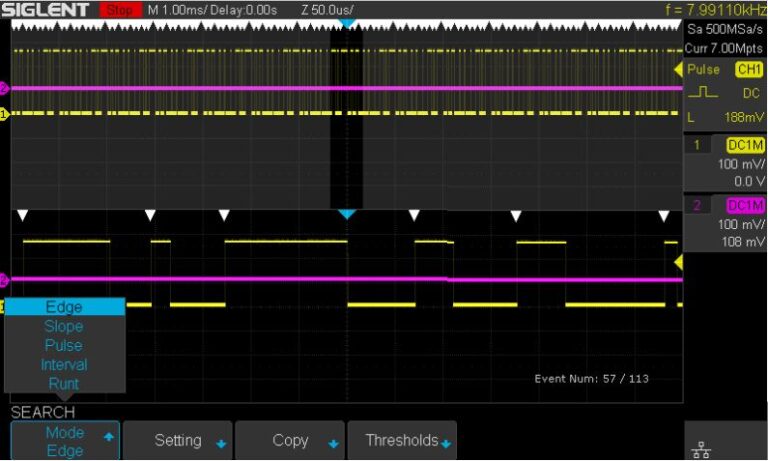Click the yellow CH1 trigger source badge
768x461 pixels.
(x=748, y=69)
